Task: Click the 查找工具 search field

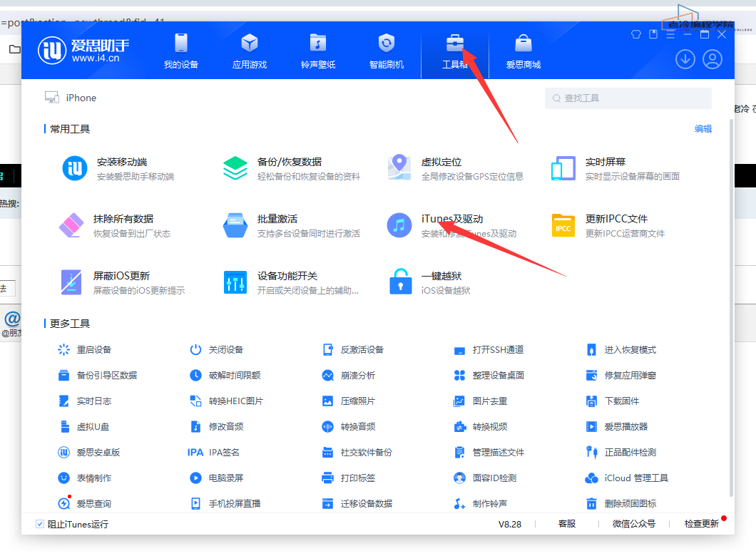Action: 628,98
